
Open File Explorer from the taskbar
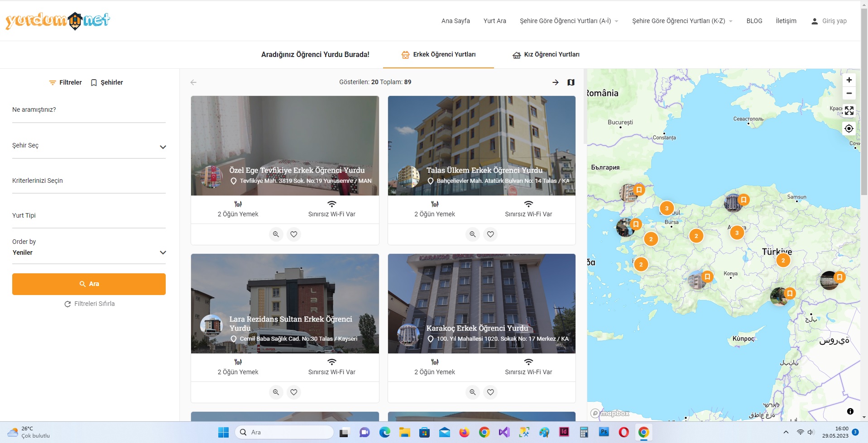404,432
